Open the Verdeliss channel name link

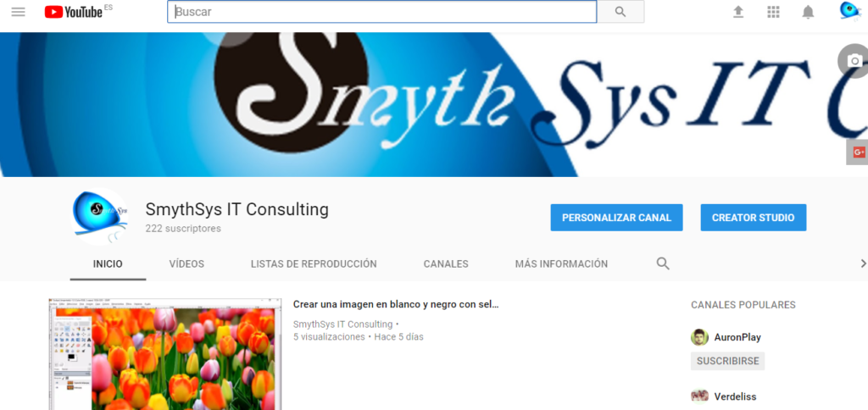click(735, 396)
